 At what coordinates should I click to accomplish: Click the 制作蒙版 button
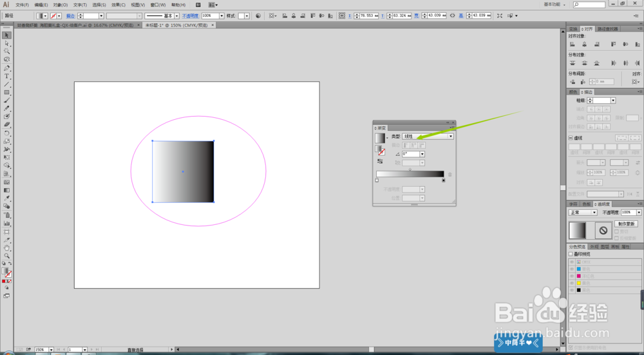(626, 224)
